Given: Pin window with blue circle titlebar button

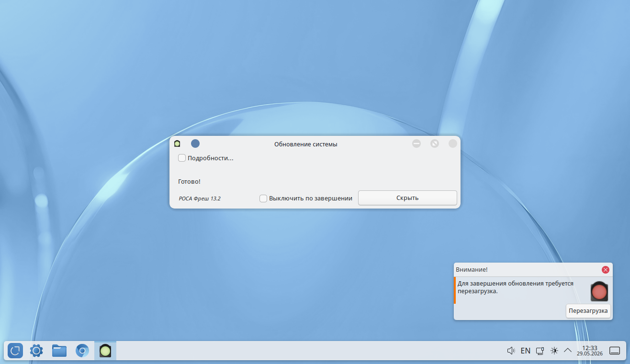Looking at the screenshot, I should point(195,143).
